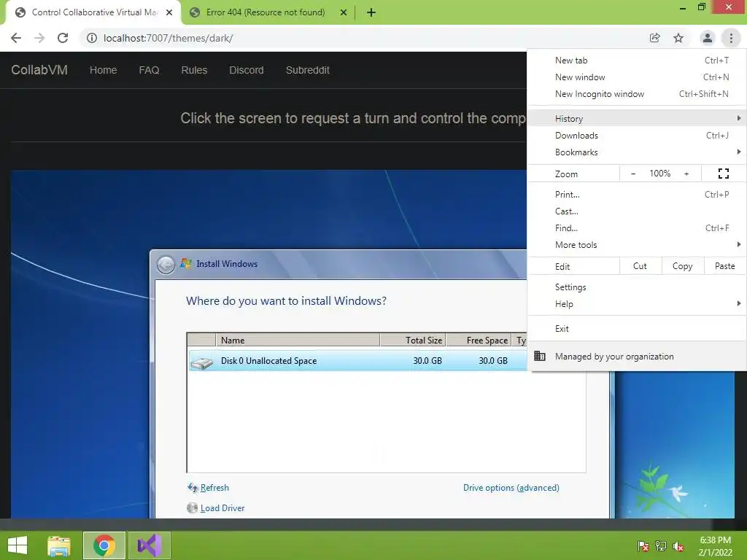The width and height of the screenshot is (747, 560).
Task: Close the three-dot Chrome menu button
Action: tap(731, 38)
